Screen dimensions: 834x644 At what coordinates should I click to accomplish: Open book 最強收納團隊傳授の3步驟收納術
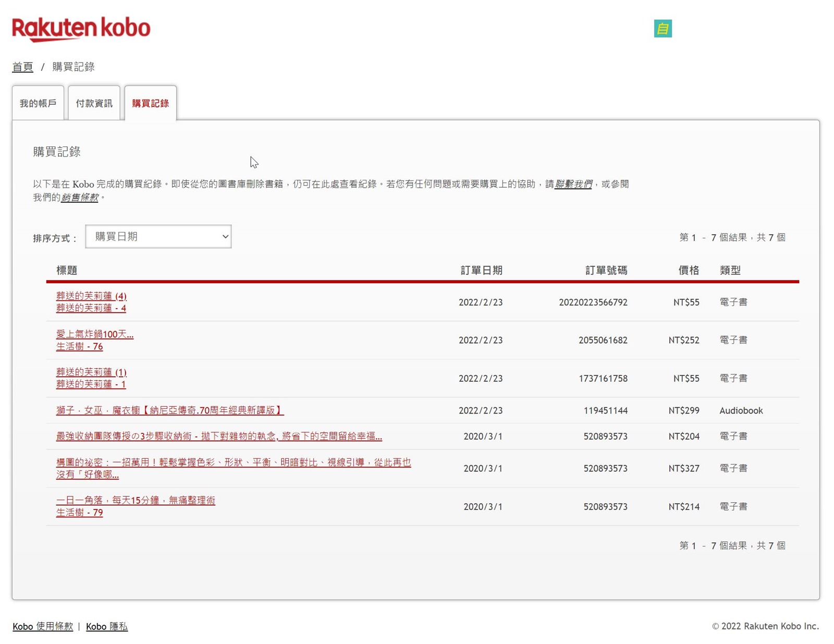[x=219, y=436]
